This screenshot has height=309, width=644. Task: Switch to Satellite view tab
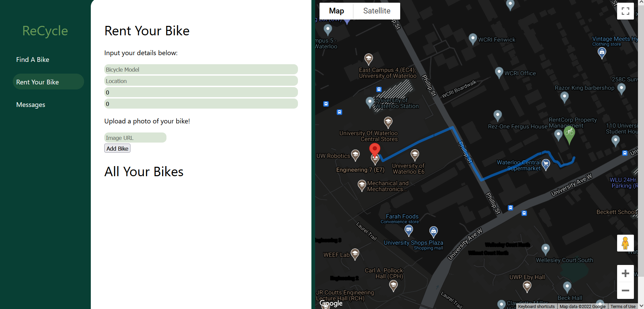click(377, 11)
